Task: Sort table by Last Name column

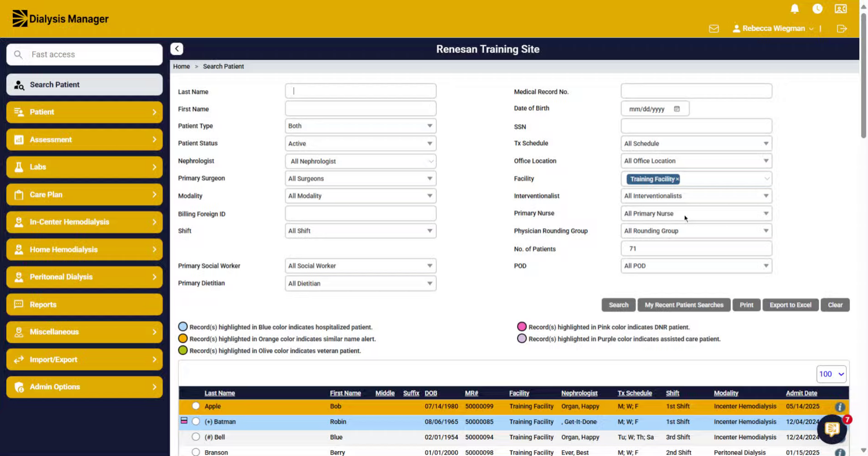Action: (220, 393)
